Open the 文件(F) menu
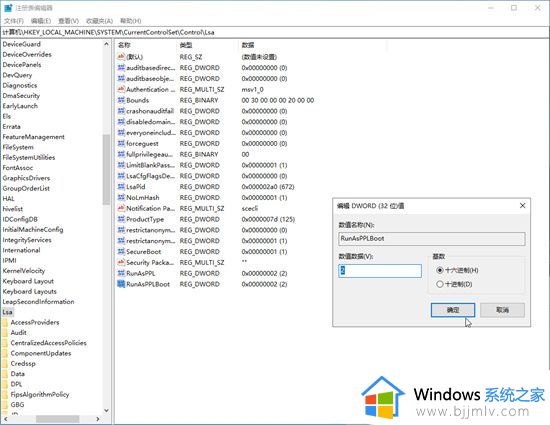 [x=14, y=21]
